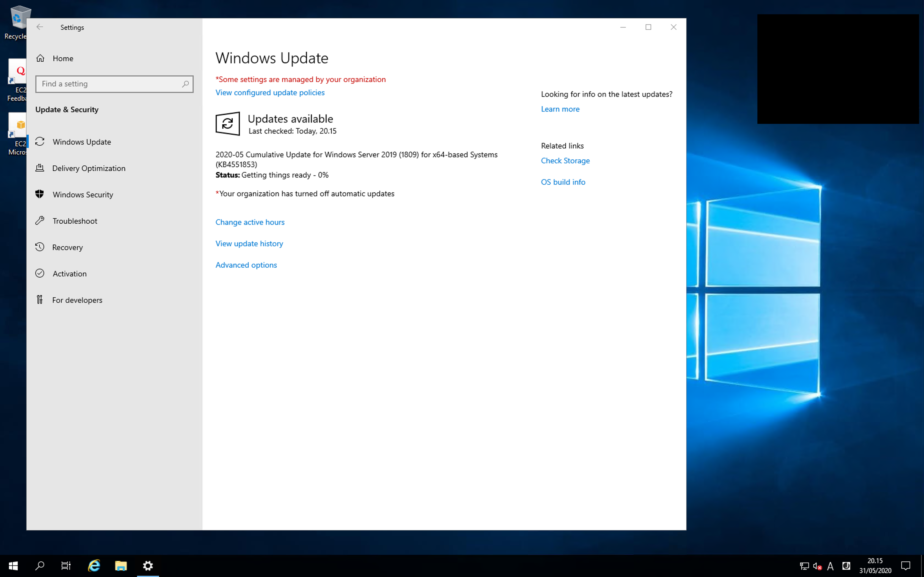
Task: Click the back arrow in Settings
Action: click(x=40, y=27)
